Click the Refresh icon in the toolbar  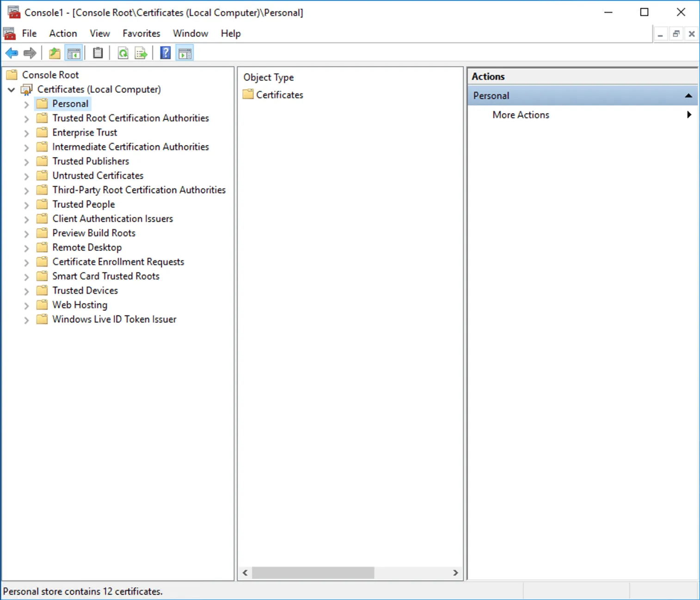(x=123, y=52)
